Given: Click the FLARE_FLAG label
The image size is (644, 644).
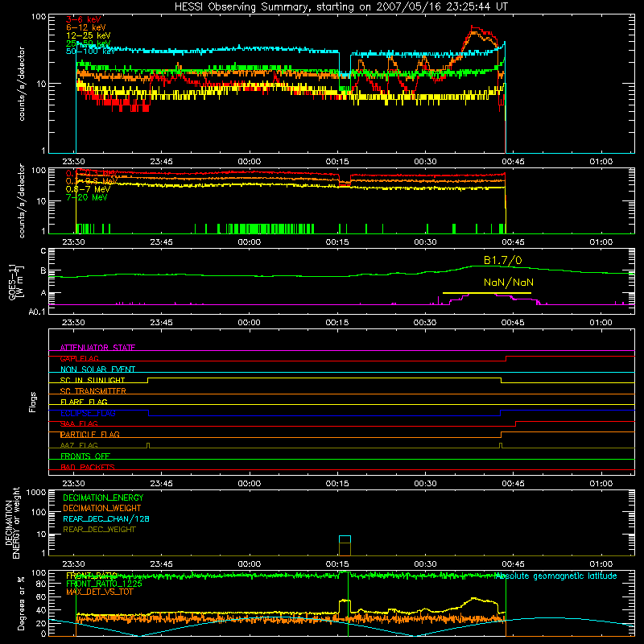Looking at the screenshot, I should pyautogui.click(x=84, y=402).
